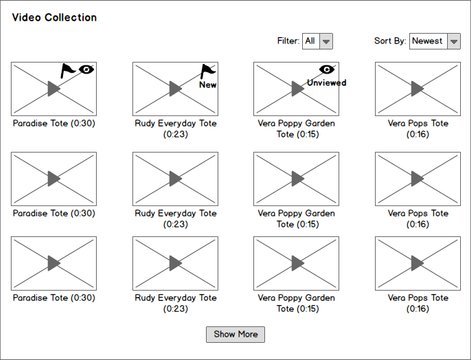The width and height of the screenshot is (471, 360).
Task: Open the bottom-row Vera Poppy Garden Tote title
Action: pos(296,303)
